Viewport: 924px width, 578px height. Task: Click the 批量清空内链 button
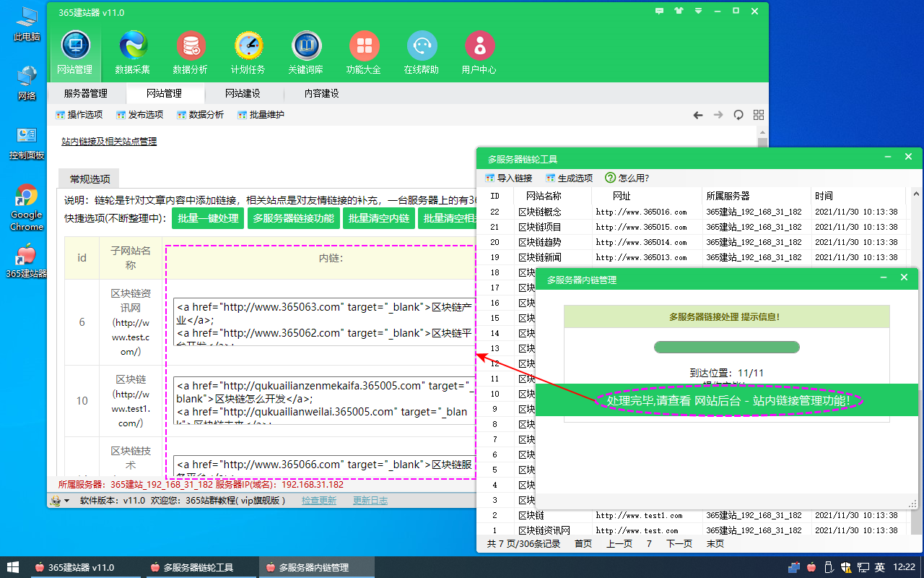pos(379,218)
